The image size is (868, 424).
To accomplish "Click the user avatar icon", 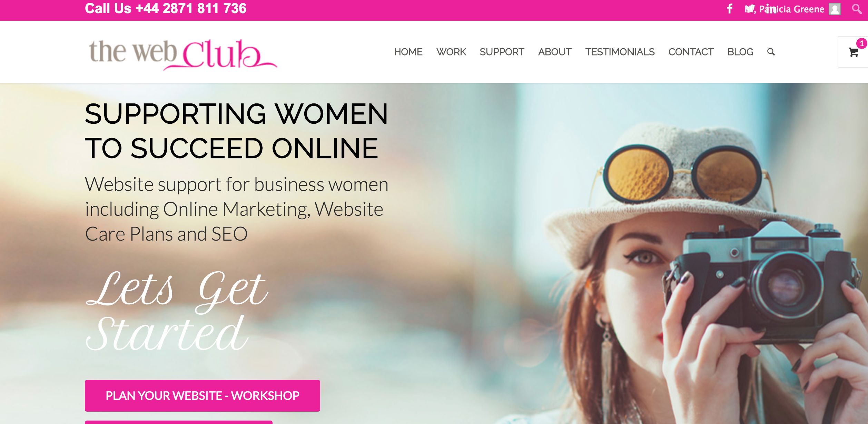I will point(835,9).
